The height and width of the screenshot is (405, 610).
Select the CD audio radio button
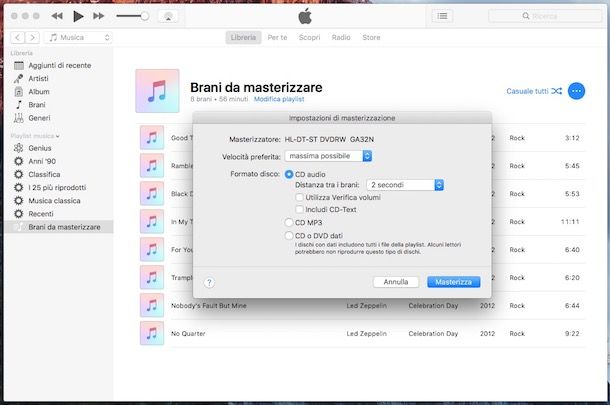[x=289, y=174]
